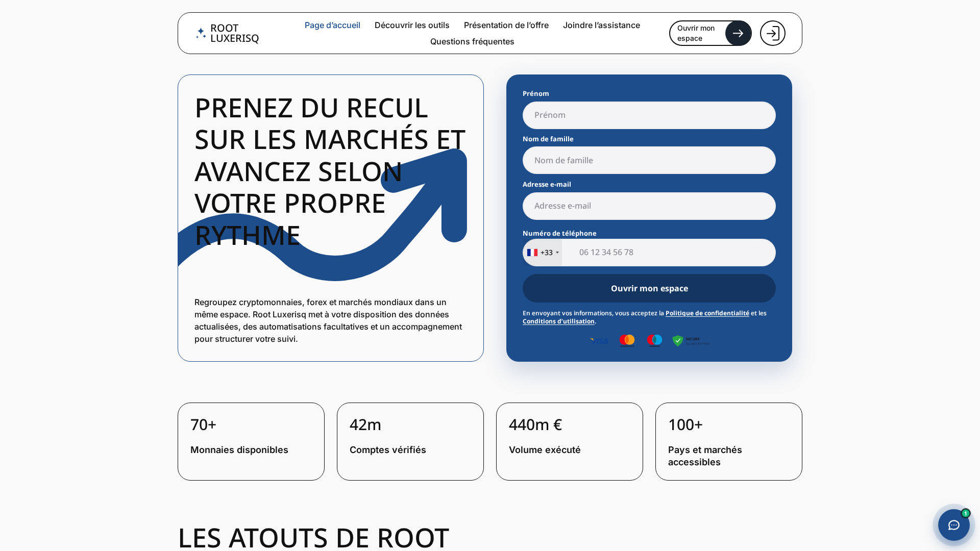
Task: Open Présentation de l'offre menu item
Action: point(506,25)
